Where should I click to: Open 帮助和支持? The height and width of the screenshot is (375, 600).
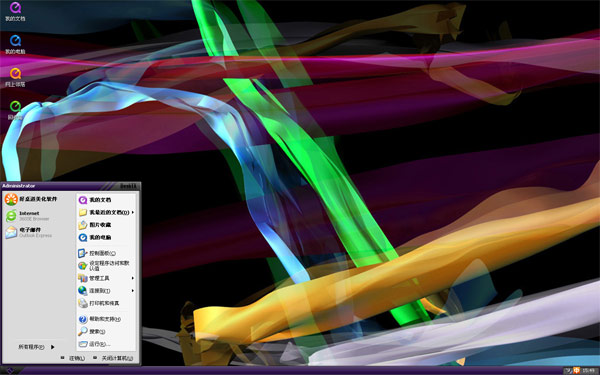pos(106,319)
